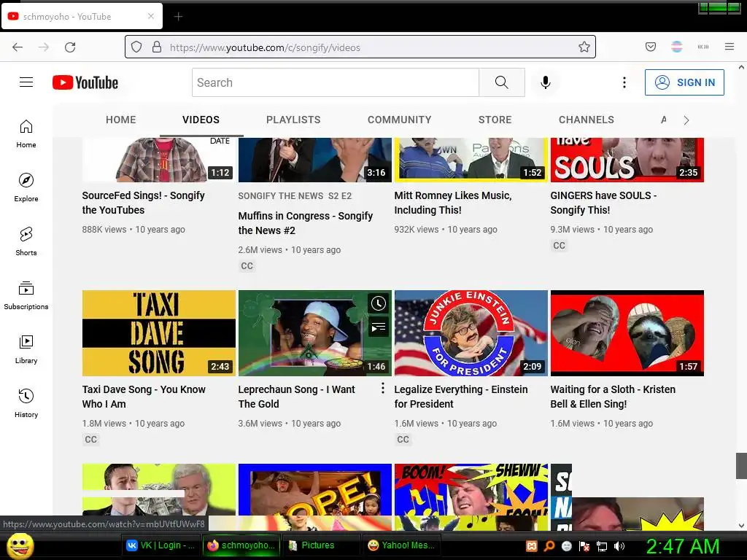The width and height of the screenshot is (747, 560).
Task: Open the STORE tab
Action: tap(495, 120)
